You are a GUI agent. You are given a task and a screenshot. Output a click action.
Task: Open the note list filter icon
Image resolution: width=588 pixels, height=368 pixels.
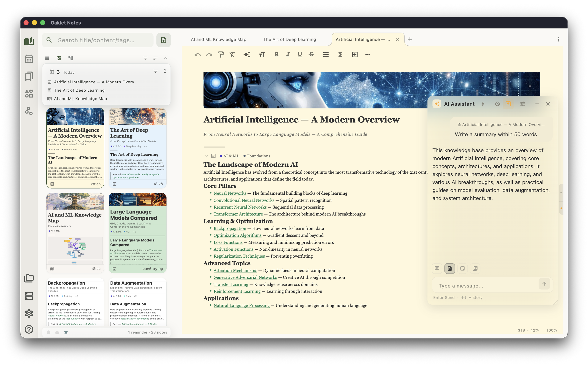click(145, 58)
